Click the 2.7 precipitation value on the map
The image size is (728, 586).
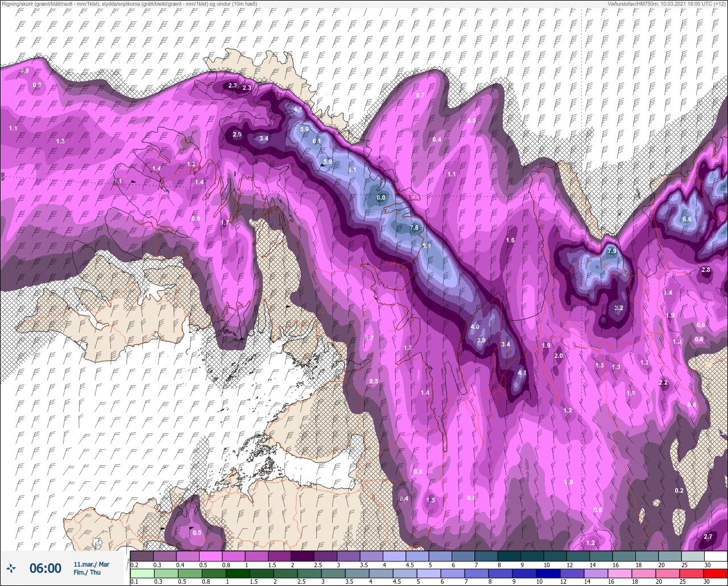(708, 537)
